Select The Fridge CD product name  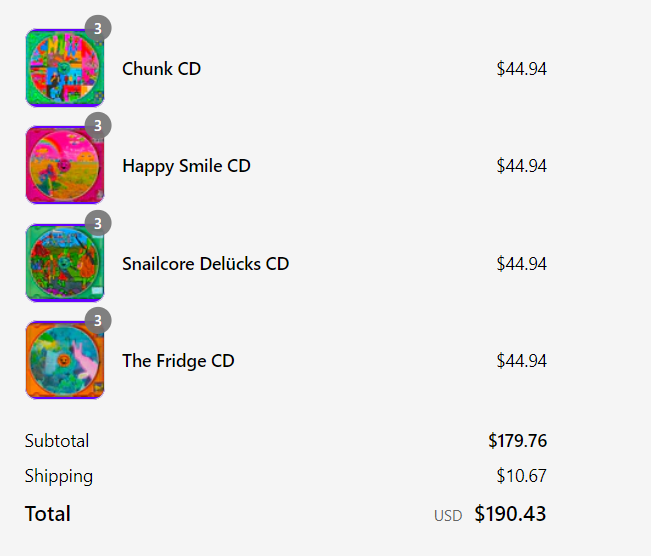(x=178, y=361)
